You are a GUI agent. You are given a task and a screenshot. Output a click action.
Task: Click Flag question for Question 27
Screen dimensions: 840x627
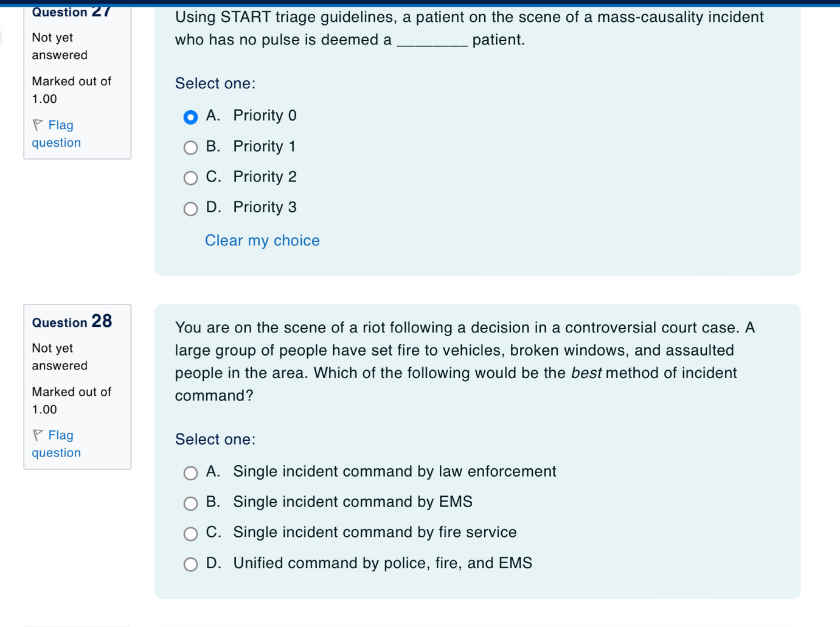click(x=56, y=134)
